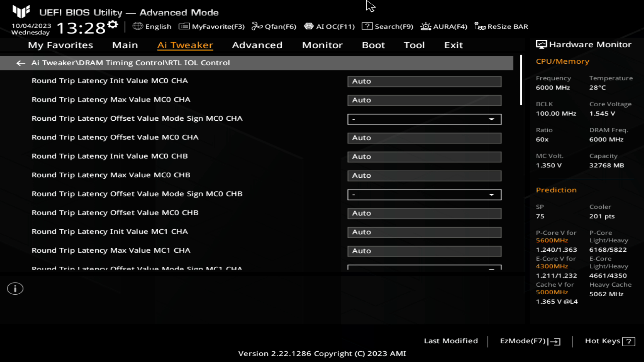Click the vertical scrollbar thumb

[x=521, y=80]
